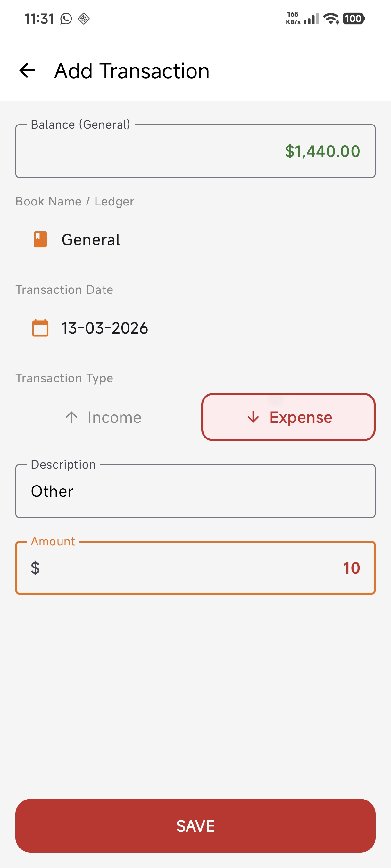
Task: Tap the cellular signal bars icon
Action: [311, 19]
